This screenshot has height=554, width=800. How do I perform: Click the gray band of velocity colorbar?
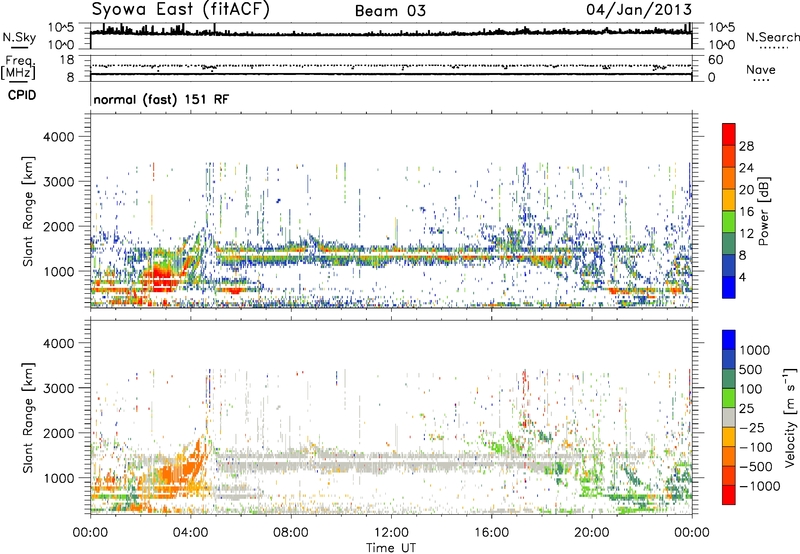tap(729, 418)
